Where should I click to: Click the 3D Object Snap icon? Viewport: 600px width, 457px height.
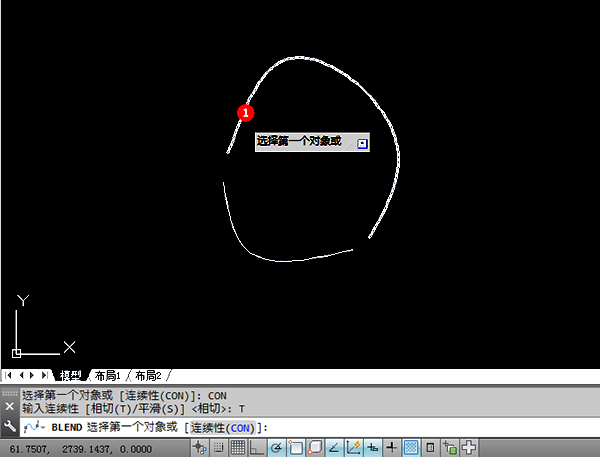click(315, 447)
